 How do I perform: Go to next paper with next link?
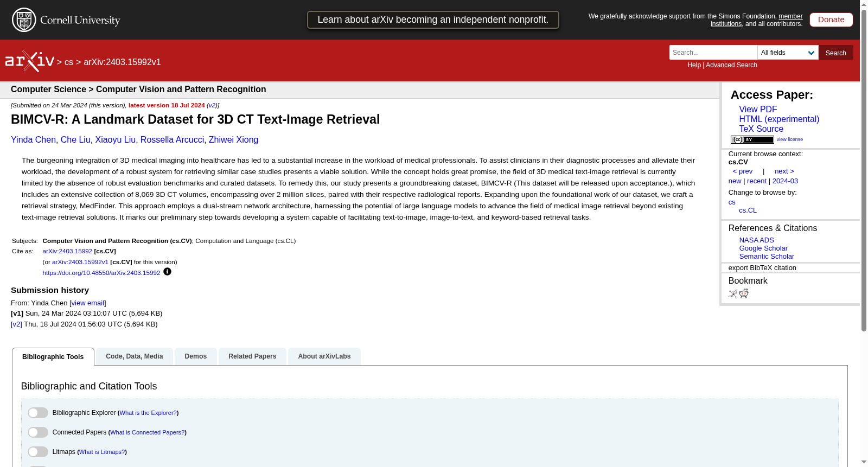point(784,171)
